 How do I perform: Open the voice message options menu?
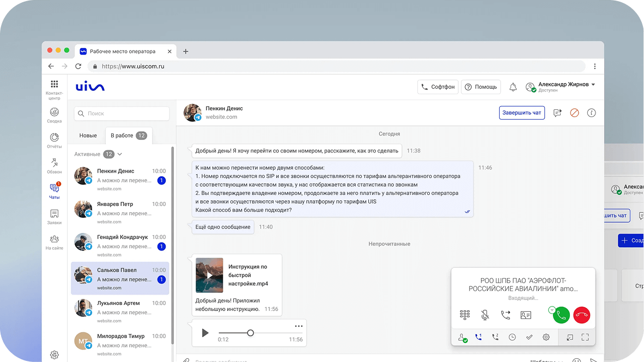pyautogui.click(x=299, y=326)
